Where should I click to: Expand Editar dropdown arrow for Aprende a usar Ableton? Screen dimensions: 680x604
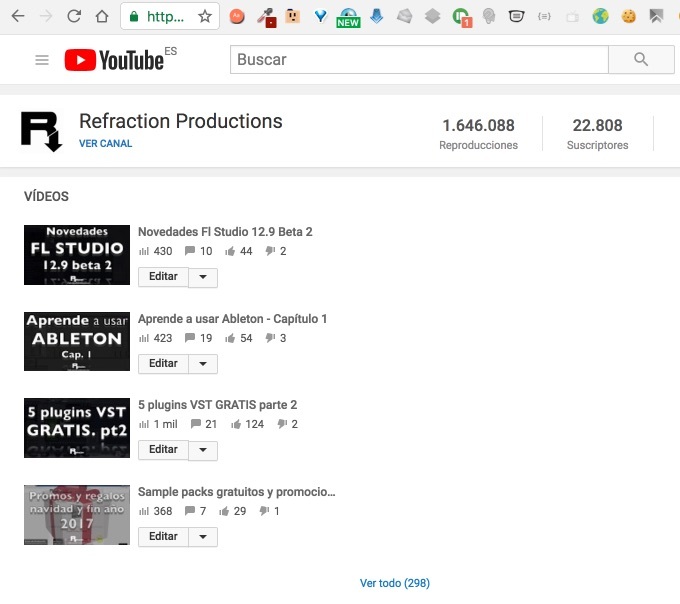click(x=203, y=364)
